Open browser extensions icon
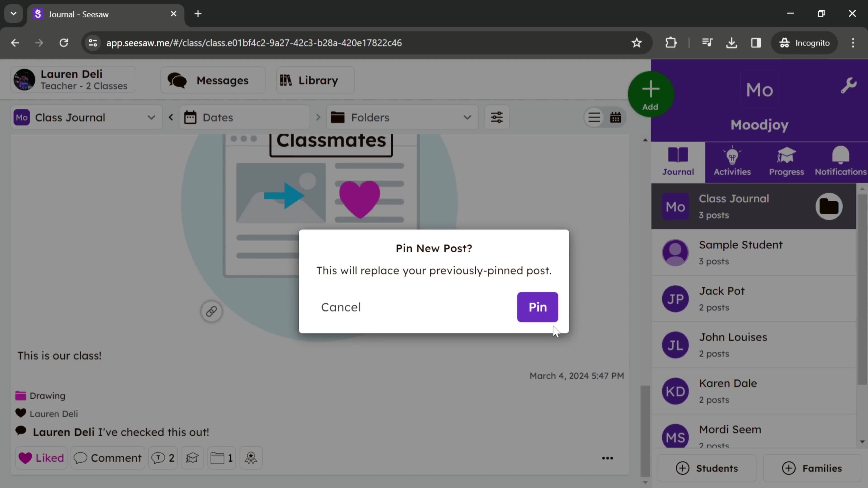868x488 pixels. [671, 43]
